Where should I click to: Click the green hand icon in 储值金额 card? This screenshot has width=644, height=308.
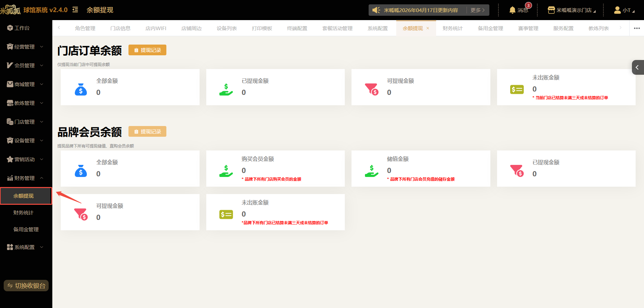point(372,171)
